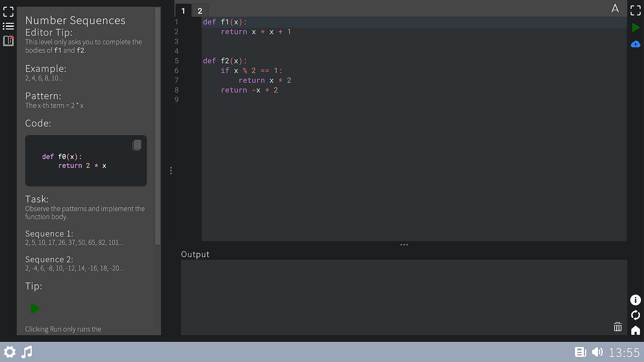Screen dimensions: 644x362
Task: Toggle music with the note icon
Action: click(x=27, y=352)
